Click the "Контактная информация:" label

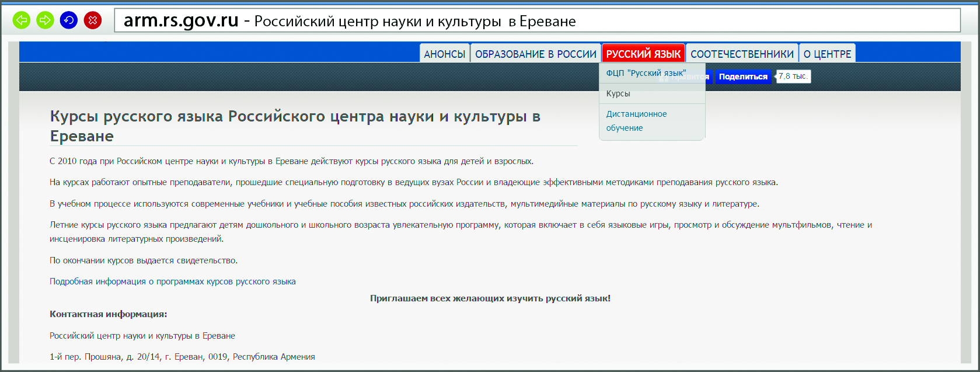coord(109,314)
